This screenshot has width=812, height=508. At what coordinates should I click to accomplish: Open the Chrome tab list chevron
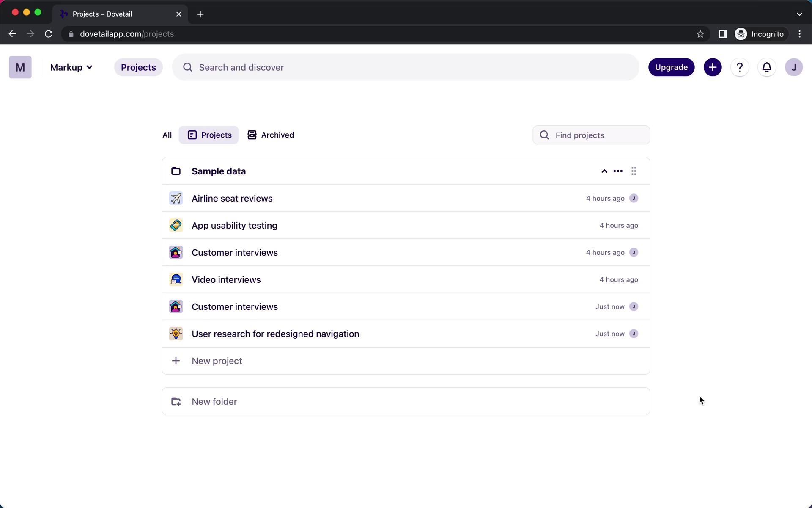799,14
